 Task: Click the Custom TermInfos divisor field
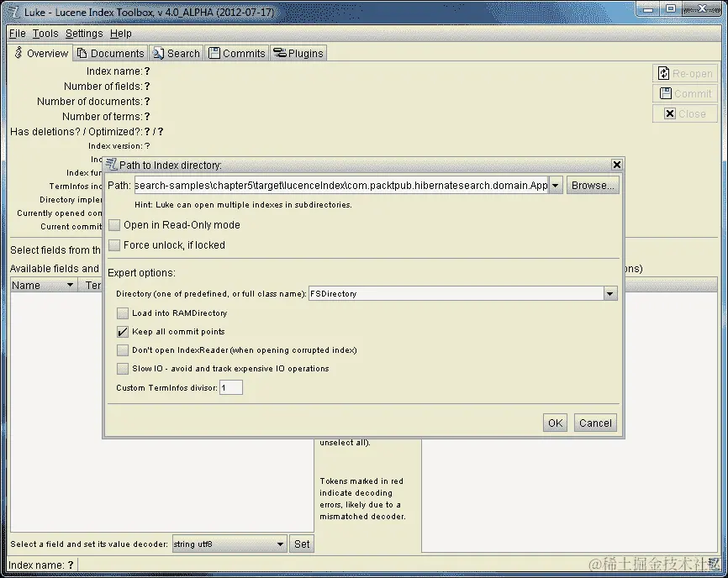[x=230, y=387]
